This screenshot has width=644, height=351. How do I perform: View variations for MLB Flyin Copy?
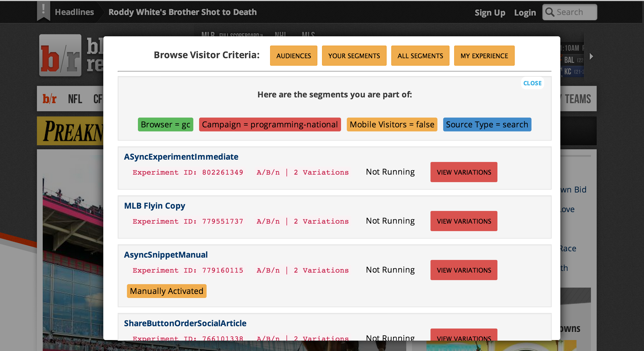click(x=464, y=221)
